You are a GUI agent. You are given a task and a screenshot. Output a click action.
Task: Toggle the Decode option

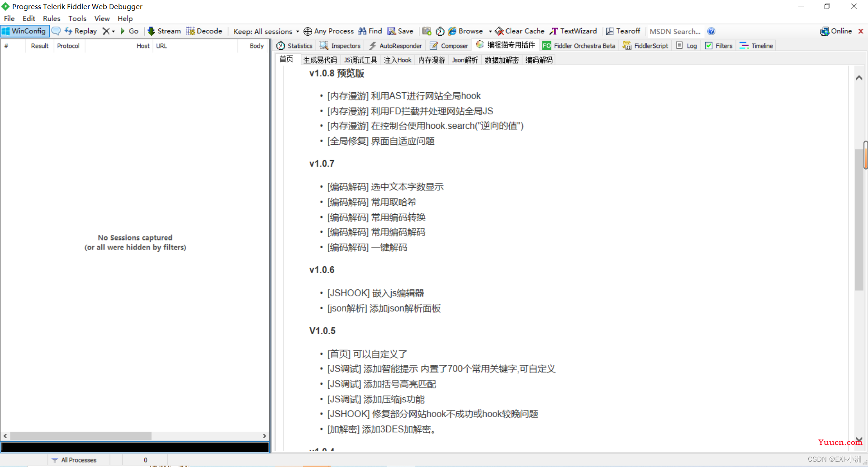pos(204,31)
